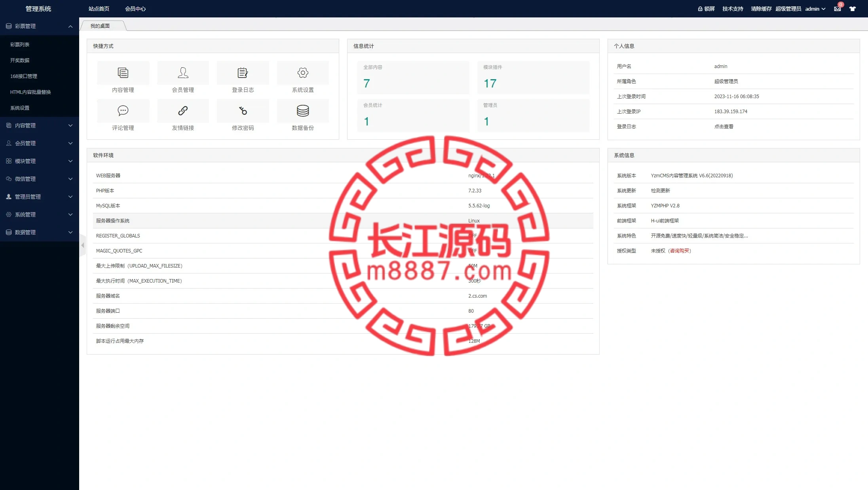
Task: Click the 内容管理 sidebar document icon
Action: 9,125
